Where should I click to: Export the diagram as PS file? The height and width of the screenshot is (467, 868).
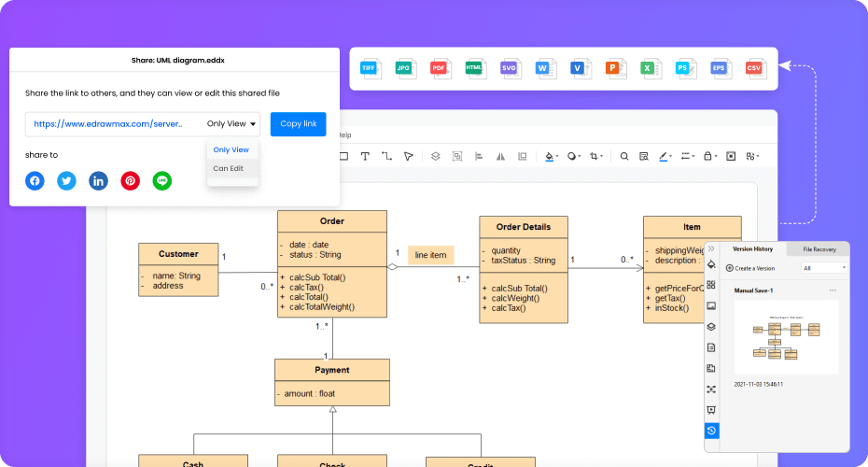[x=685, y=69]
